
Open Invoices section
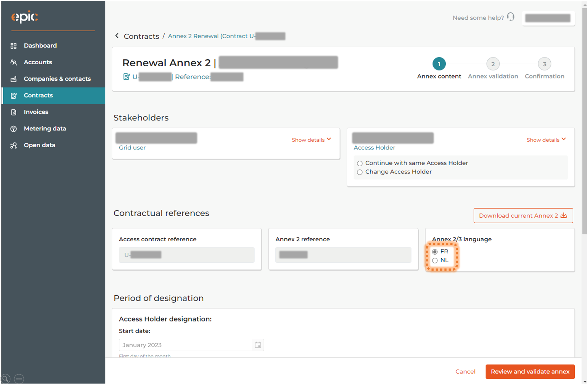53,112
